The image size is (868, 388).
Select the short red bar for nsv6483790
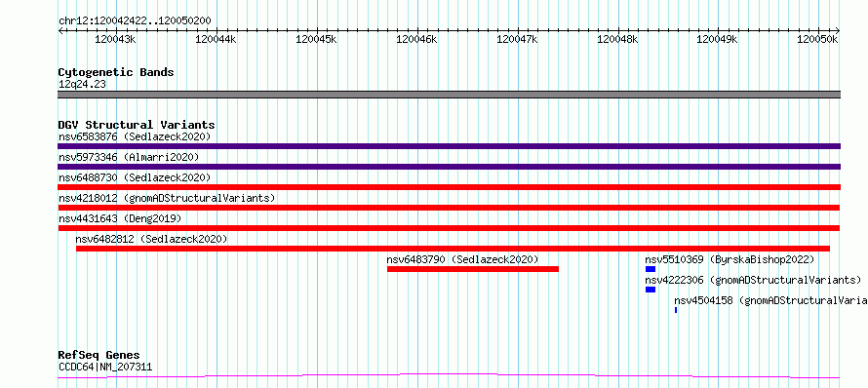coord(473,269)
